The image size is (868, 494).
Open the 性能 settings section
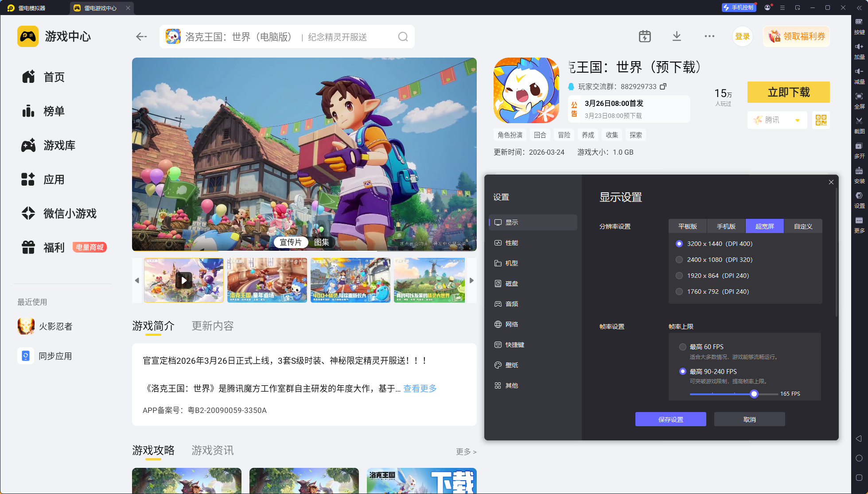pyautogui.click(x=512, y=243)
